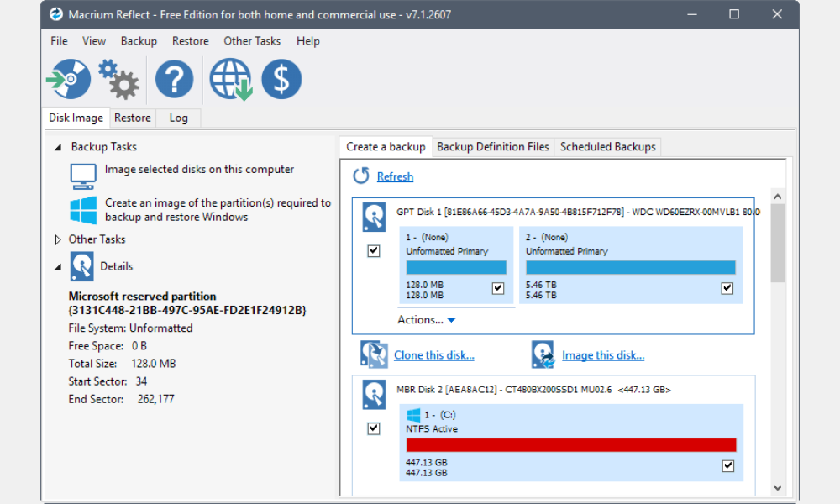Uncheck the 447.13 GB C: partition checkbox
The image size is (840, 504).
coord(728,466)
